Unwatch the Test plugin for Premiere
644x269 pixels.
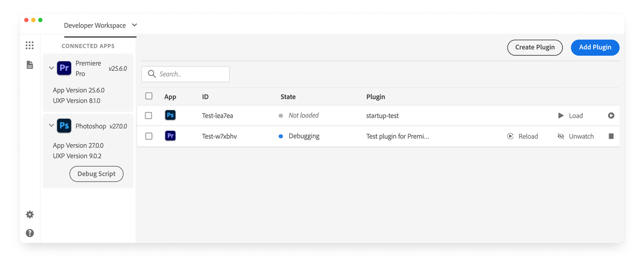pyautogui.click(x=576, y=136)
